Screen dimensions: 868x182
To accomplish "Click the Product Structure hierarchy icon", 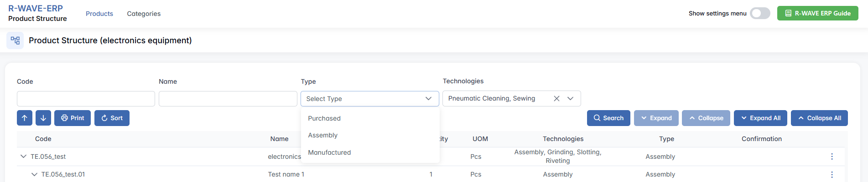I will tap(15, 40).
